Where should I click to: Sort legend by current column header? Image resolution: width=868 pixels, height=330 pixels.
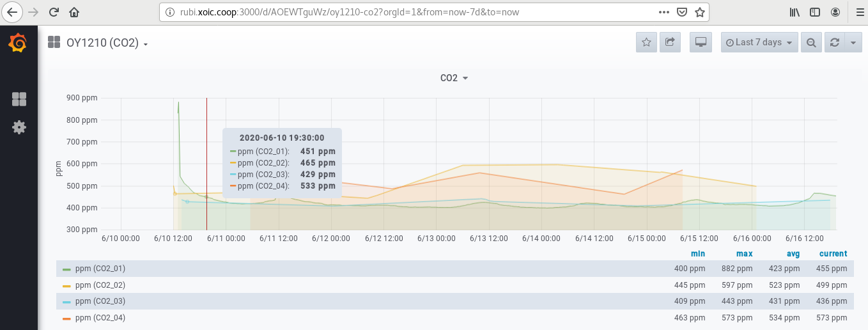[x=833, y=254]
